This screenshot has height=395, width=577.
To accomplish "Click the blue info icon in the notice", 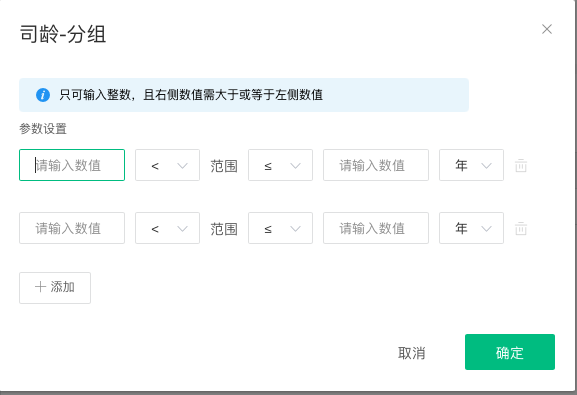I will point(43,95).
